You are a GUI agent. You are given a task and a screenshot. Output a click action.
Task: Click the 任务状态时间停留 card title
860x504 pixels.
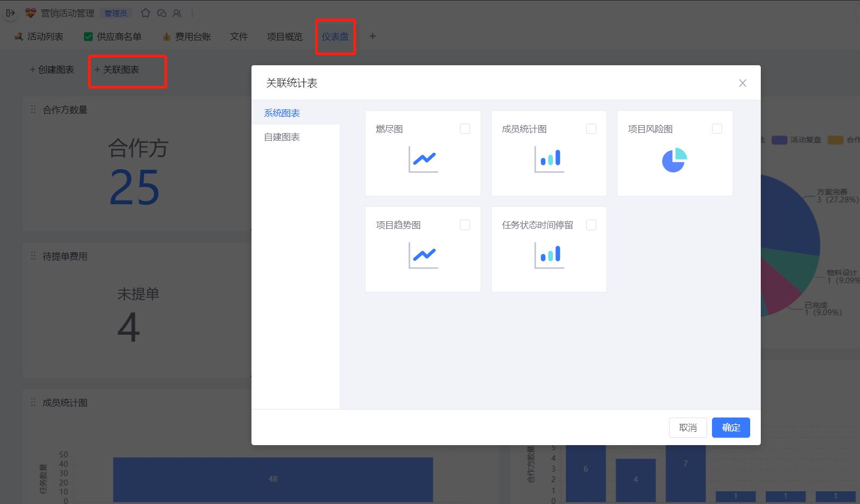point(537,225)
